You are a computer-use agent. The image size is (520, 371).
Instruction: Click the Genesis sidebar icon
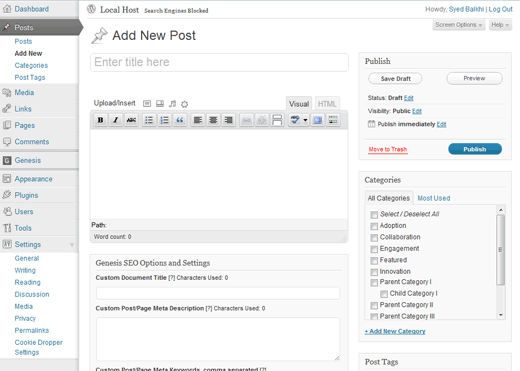click(x=7, y=160)
